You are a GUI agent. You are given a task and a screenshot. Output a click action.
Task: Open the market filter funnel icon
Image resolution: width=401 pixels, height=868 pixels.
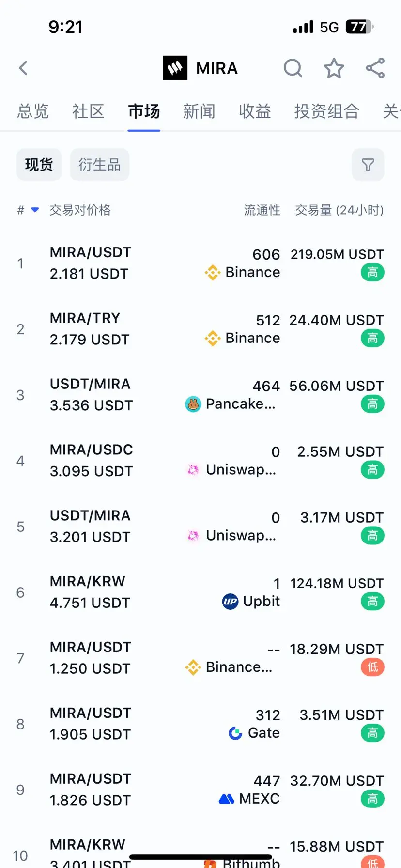pos(368,165)
